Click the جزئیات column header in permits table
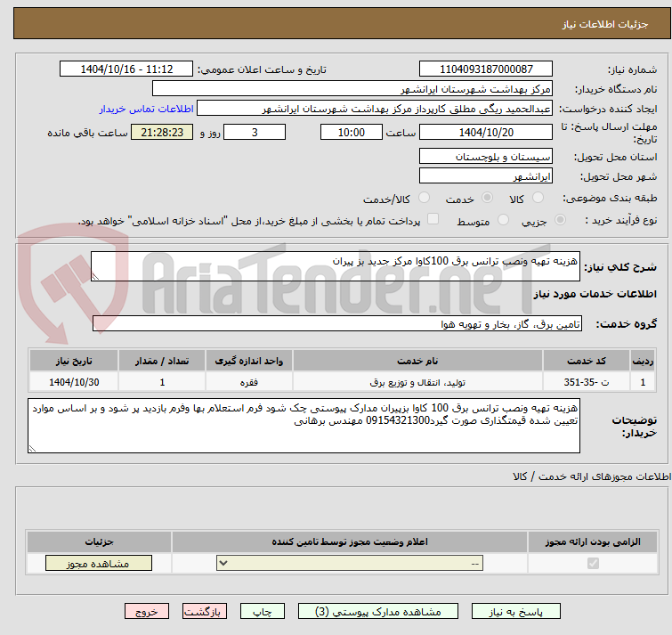 [x=99, y=541]
